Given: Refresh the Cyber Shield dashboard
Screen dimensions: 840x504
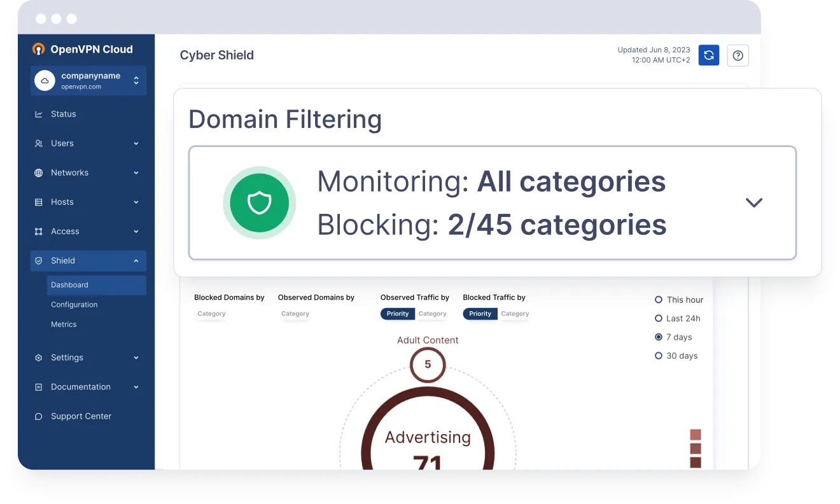Looking at the screenshot, I should click(x=709, y=55).
